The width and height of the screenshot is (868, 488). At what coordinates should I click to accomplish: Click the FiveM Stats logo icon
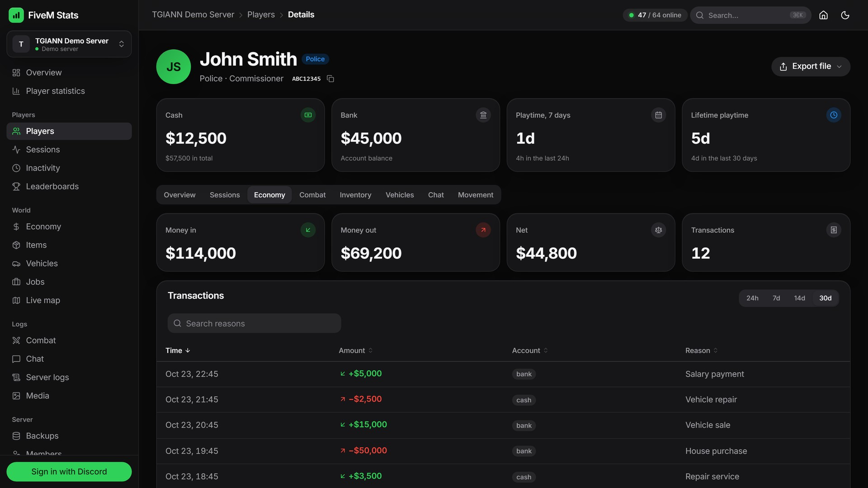[16, 15]
